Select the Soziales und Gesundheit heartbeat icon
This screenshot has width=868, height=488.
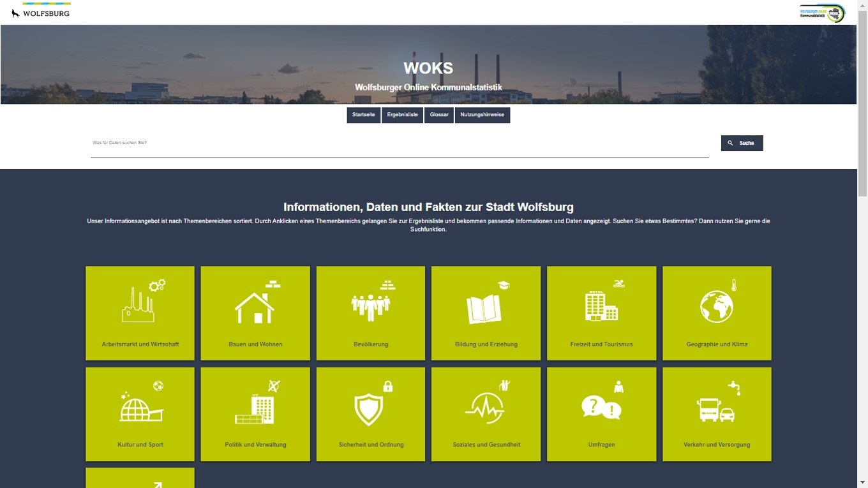[x=486, y=405]
